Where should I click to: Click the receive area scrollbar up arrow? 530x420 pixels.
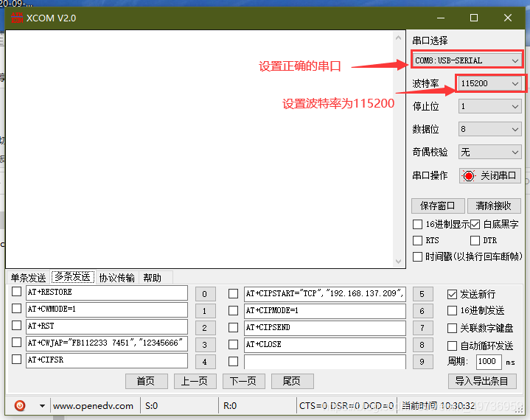(399, 38)
